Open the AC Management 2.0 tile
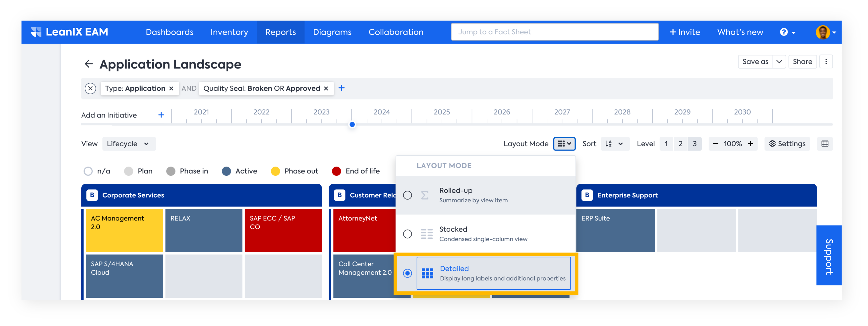Screen dimensions: 868x326 pyautogui.click(x=124, y=230)
